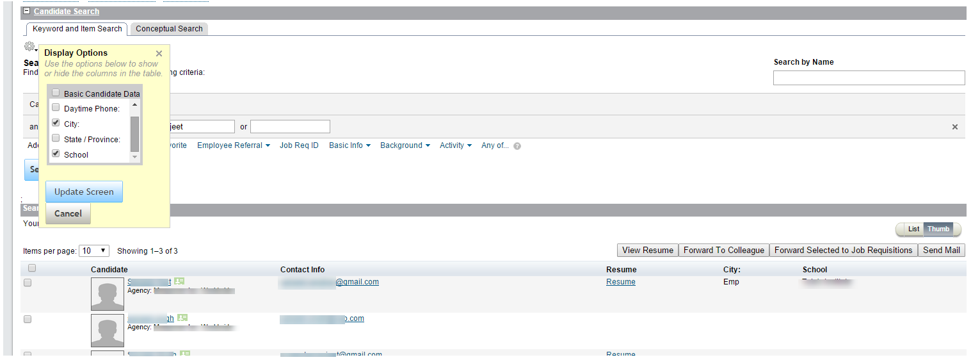Click green card icon in first candidate row
980x362 pixels.
(179, 281)
